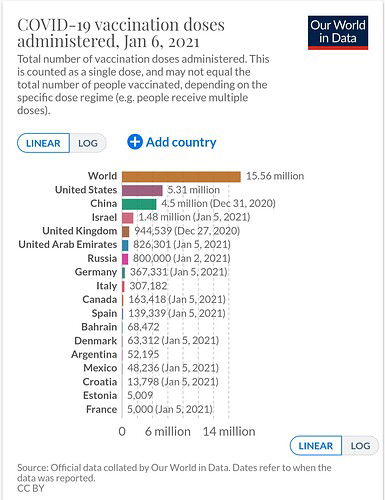Select LINEAR scale in top toggle
Image resolution: width=385 pixels, height=500 pixels.
coord(43,143)
